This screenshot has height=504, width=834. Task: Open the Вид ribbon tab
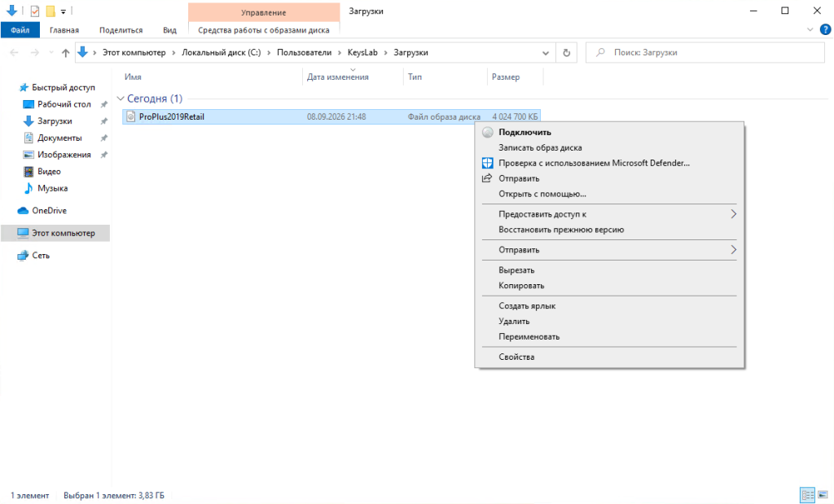point(169,30)
